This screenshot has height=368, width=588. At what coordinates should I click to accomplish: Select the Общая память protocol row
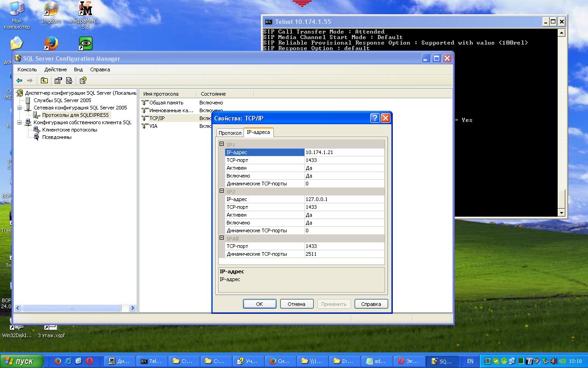(x=166, y=103)
